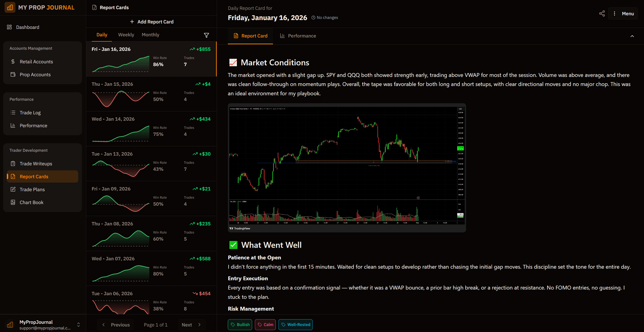The width and height of the screenshot is (644, 332).
Task: Toggle the Bullish tag
Action: point(240,324)
